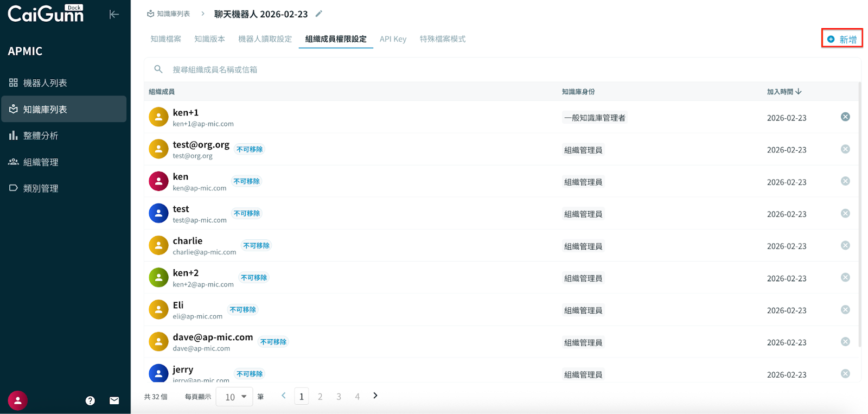Viewport: 868px width, 414px height.
Task: Select the 機器人讀取設定 tab
Action: point(265,39)
